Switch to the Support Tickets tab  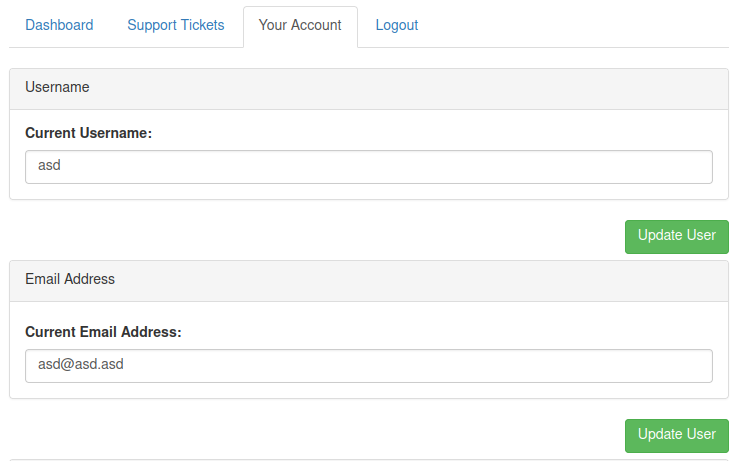pyautogui.click(x=175, y=26)
